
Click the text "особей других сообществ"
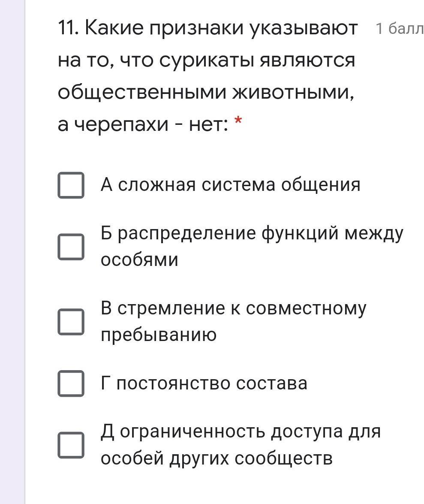point(217,458)
